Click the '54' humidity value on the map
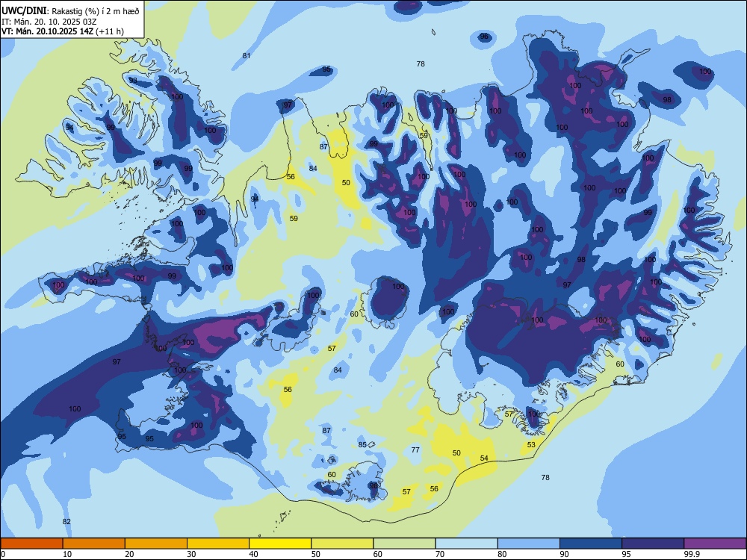Viewport: 747px width, 560px height. 484,458
